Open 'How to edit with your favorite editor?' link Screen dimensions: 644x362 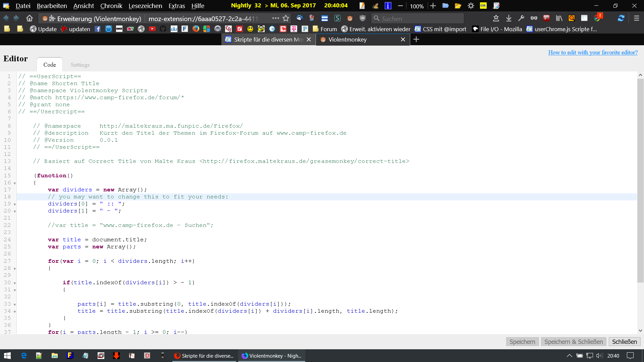pos(593,52)
